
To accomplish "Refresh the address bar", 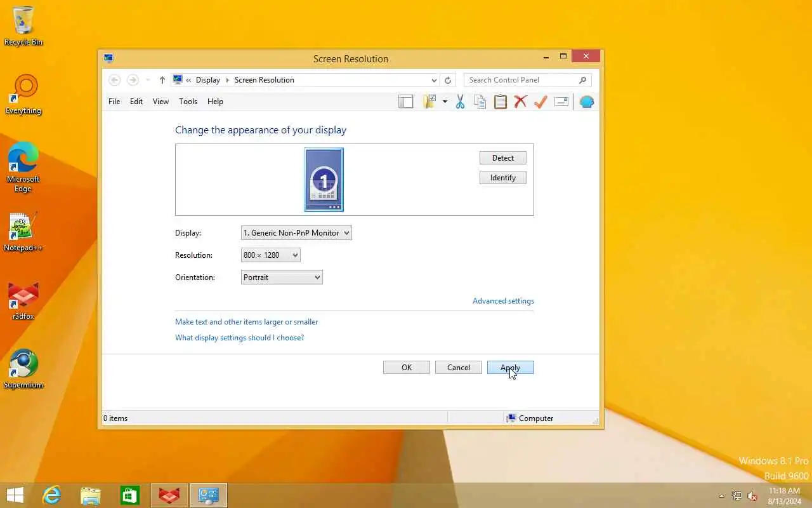I will (448, 80).
